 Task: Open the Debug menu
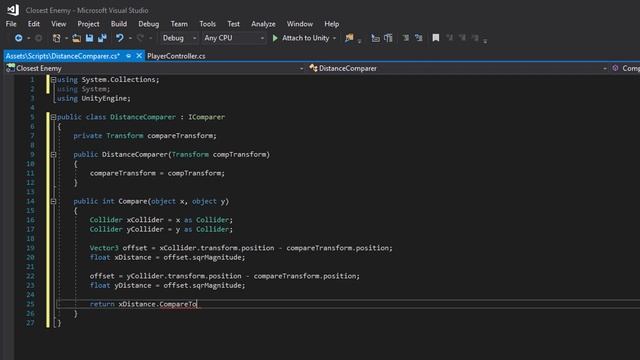coord(149,24)
